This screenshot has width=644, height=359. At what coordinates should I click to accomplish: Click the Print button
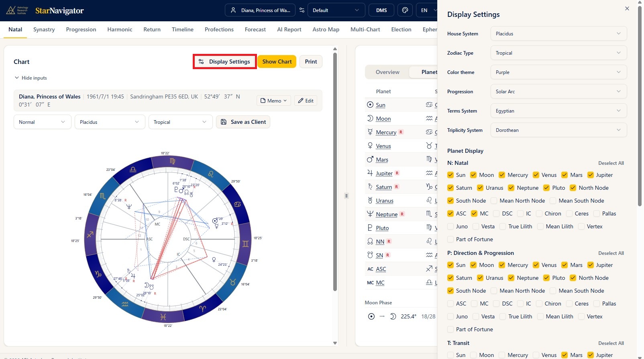tap(311, 62)
